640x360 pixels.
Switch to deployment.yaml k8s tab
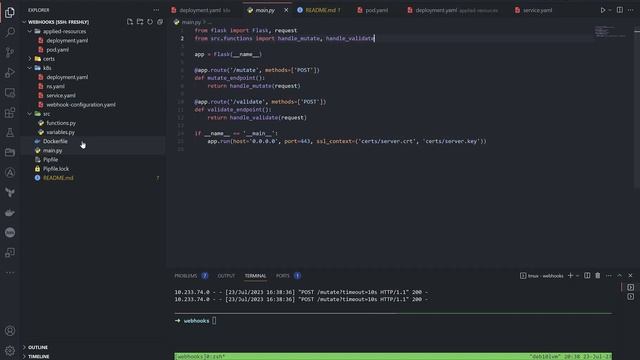(x=201, y=10)
